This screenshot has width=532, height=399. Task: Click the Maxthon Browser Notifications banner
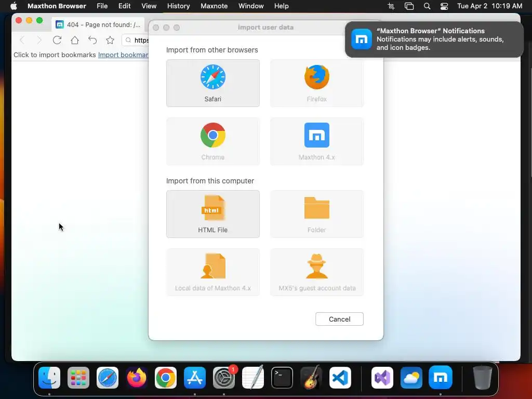point(434,39)
